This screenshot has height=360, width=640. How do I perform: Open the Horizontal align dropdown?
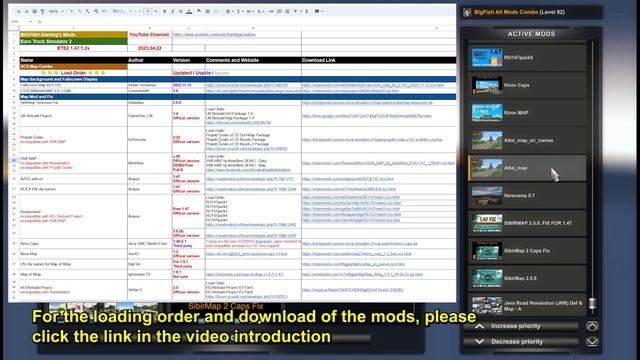(x=229, y=11)
